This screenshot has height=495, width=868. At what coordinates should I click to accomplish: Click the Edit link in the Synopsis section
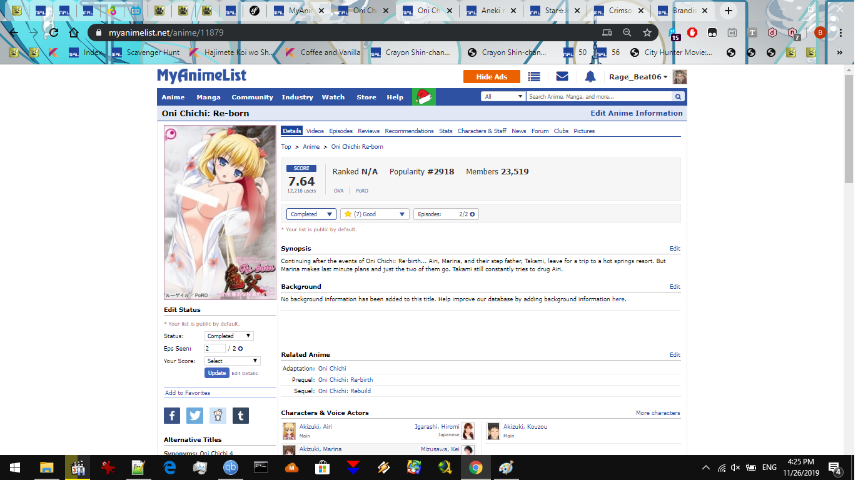(675, 249)
